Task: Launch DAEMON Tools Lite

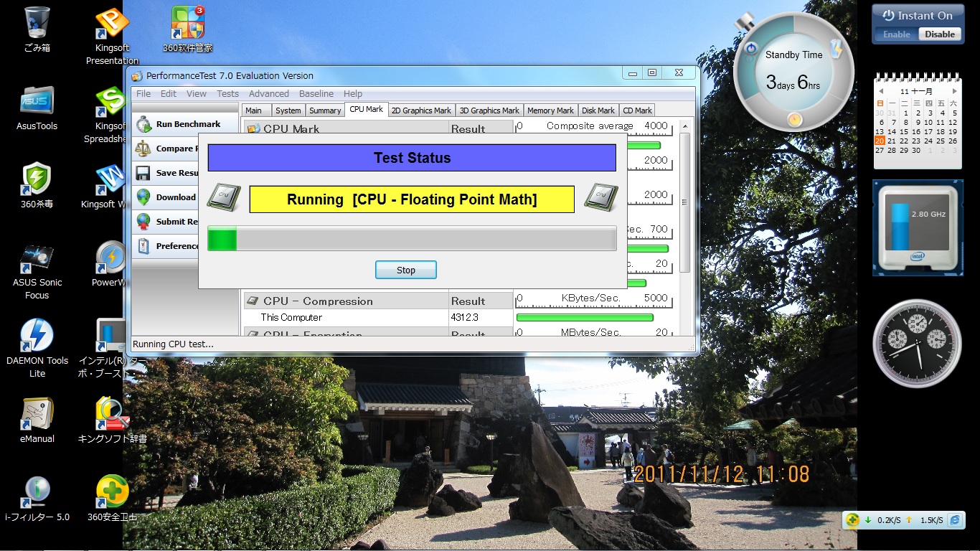Action: click(x=37, y=349)
